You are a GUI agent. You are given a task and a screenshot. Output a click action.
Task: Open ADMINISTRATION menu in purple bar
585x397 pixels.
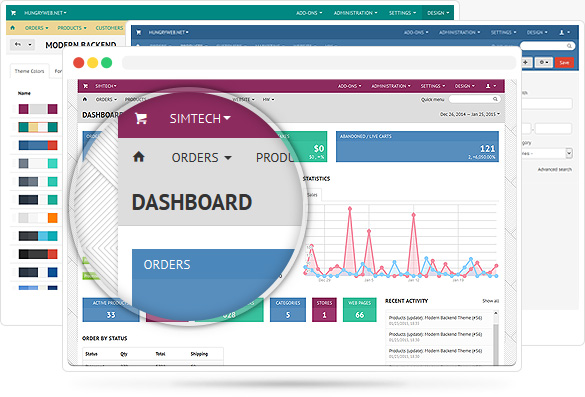point(391,86)
